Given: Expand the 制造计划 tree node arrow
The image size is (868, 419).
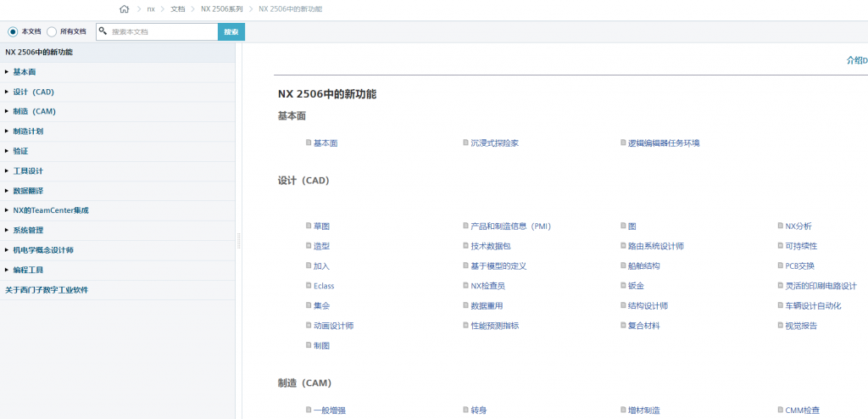Looking at the screenshot, I should pyautogui.click(x=7, y=131).
